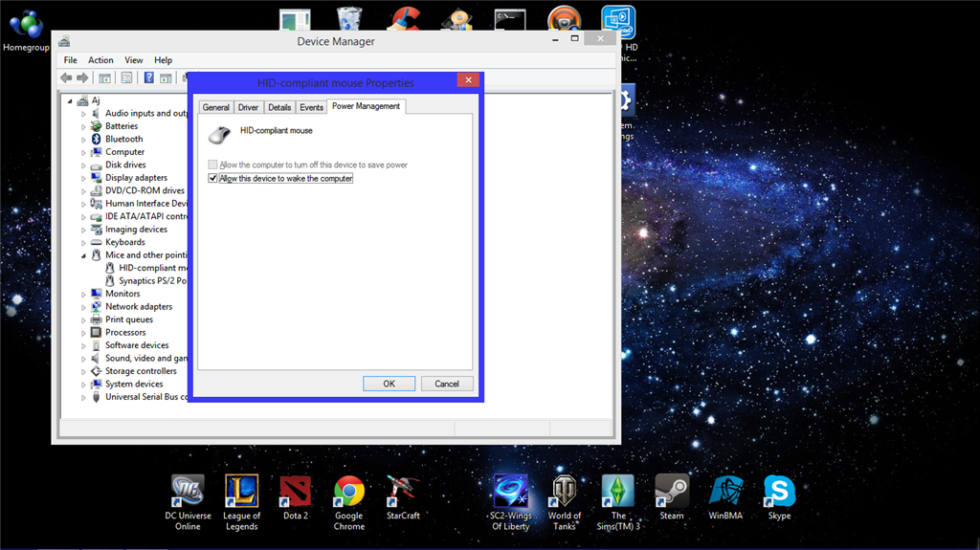Screen dimensions: 980x550
Task: Launch The Sims 3 shortcut
Action: click(x=618, y=502)
